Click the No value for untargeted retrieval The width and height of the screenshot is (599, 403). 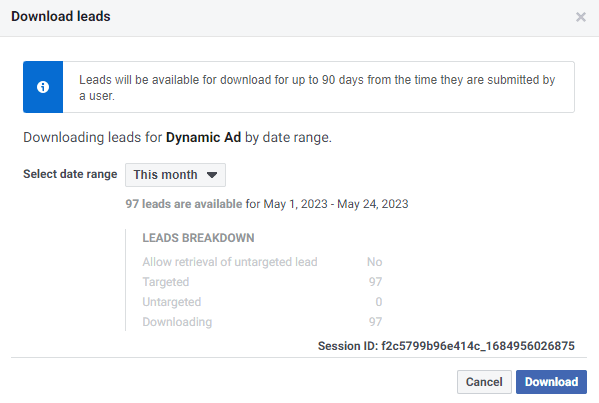374,262
